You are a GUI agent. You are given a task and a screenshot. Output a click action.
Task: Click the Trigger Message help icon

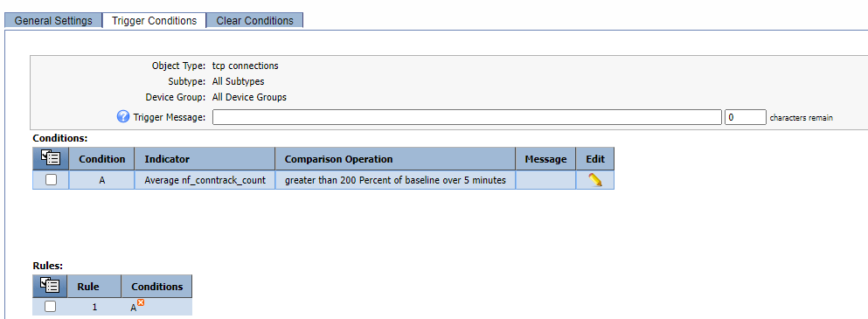click(x=123, y=117)
